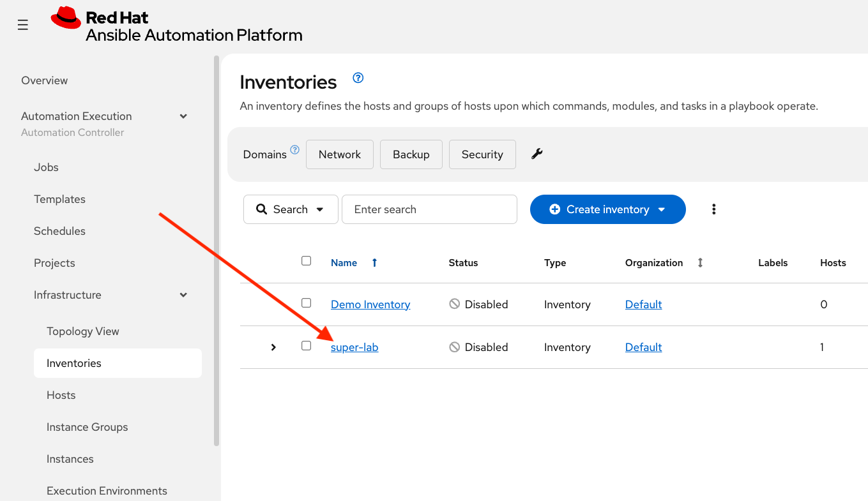Click the Red Hat logo
This screenshot has width=868, height=501.
tap(66, 18)
